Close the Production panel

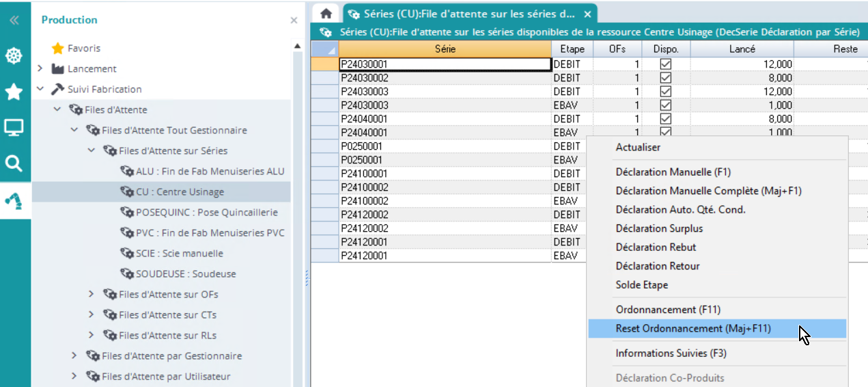pyautogui.click(x=294, y=21)
